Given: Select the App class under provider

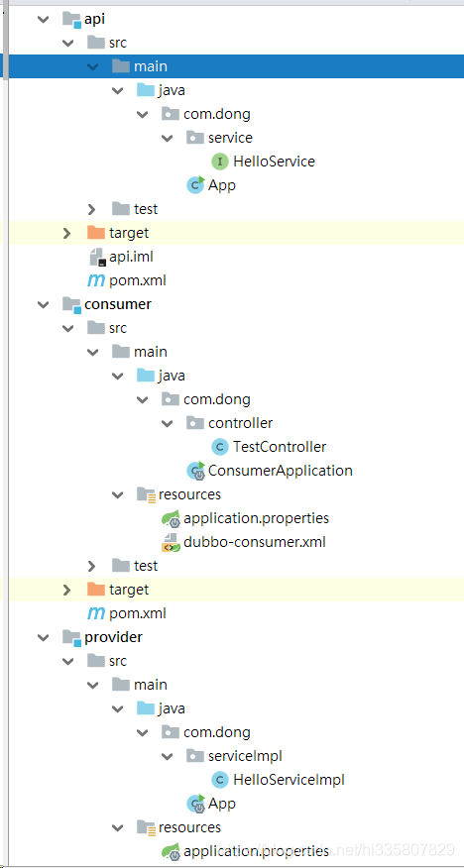Looking at the screenshot, I should click(221, 804).
